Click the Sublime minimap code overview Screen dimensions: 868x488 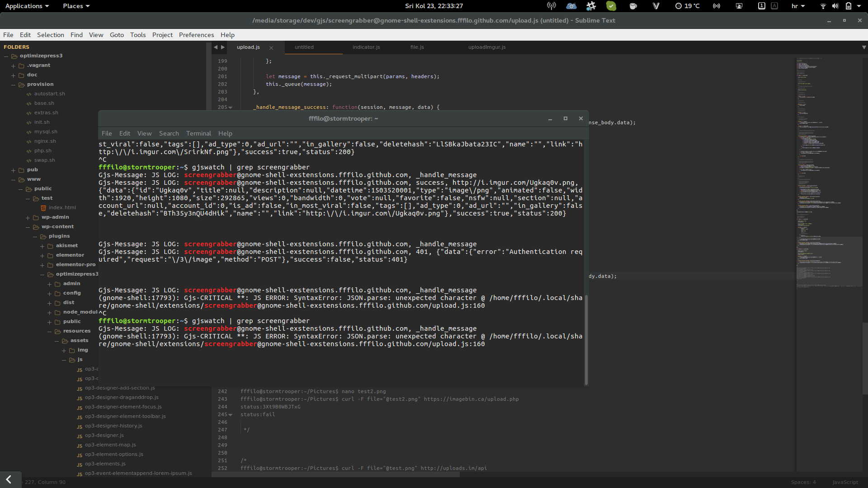[829, 172]
